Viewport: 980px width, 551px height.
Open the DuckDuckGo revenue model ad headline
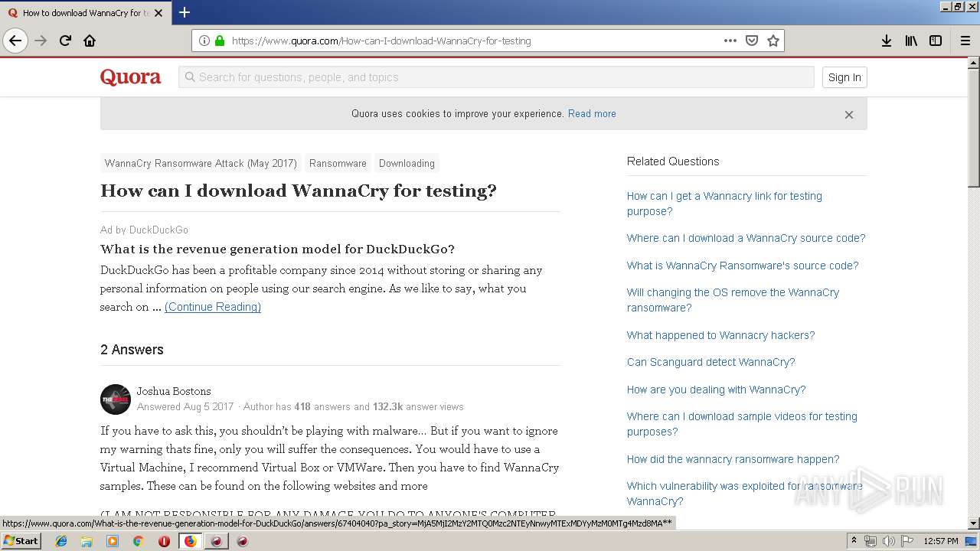click(x=277, y=249)
